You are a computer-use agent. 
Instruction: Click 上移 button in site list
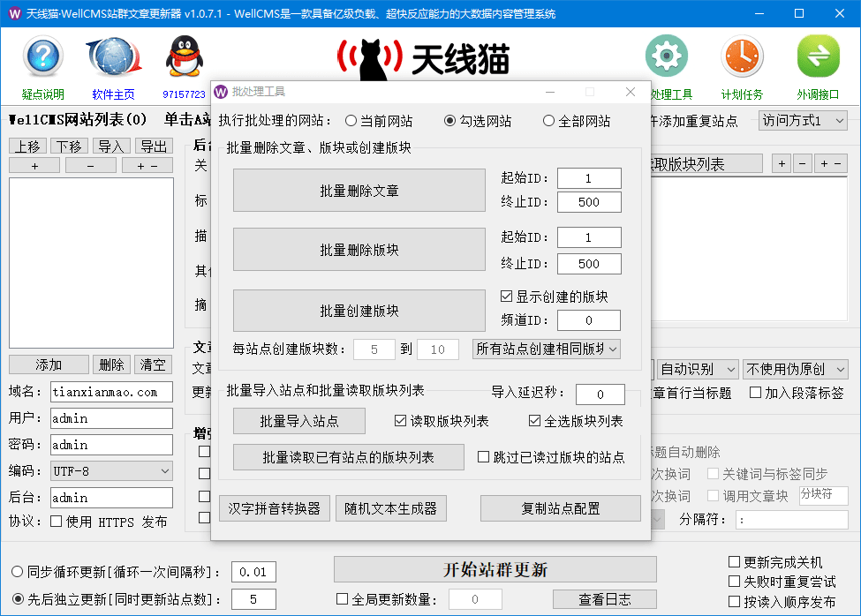pos(27,146)
